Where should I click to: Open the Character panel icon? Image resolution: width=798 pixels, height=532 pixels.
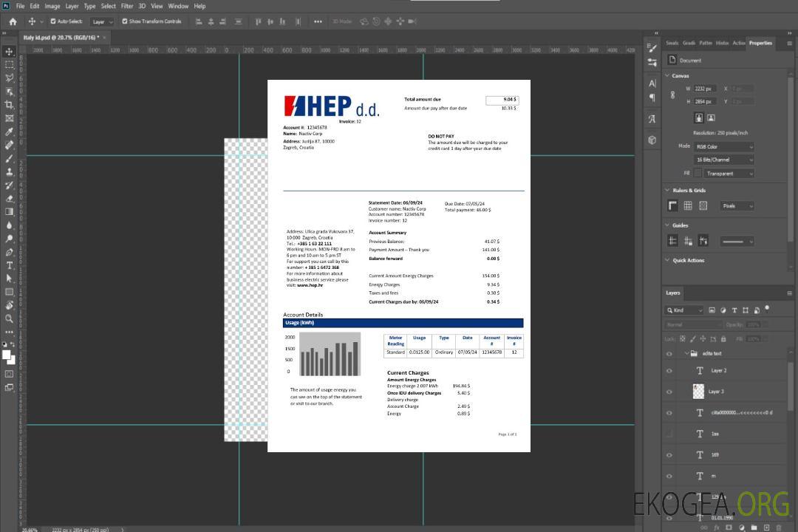(x=652, y=83)
